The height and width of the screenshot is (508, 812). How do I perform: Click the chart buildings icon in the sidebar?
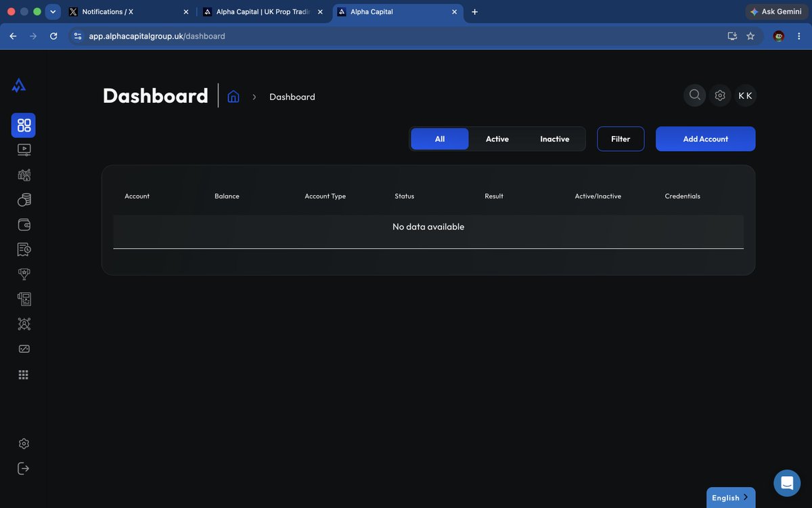point(24,175)
